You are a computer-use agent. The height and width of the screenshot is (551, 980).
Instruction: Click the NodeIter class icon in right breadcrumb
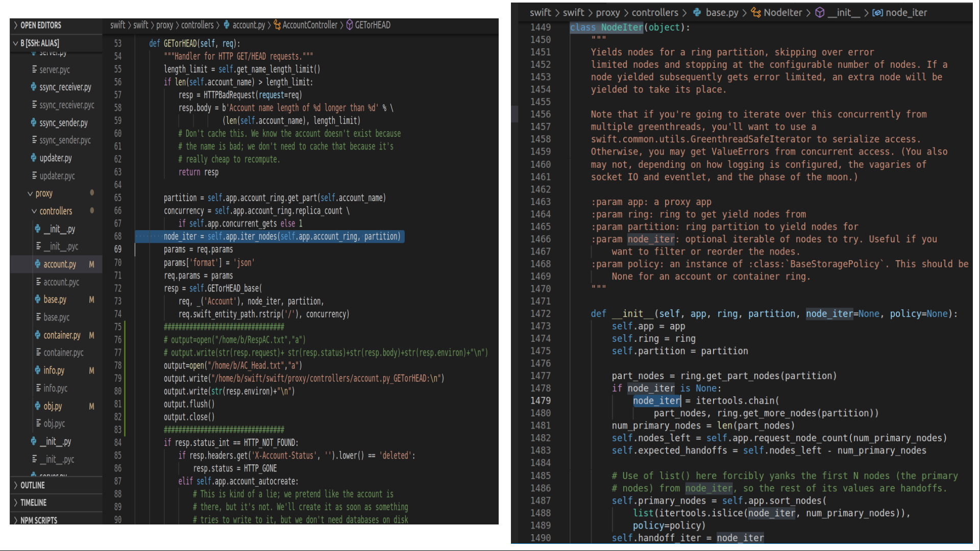pyautogui.click(x=756, y=13)
